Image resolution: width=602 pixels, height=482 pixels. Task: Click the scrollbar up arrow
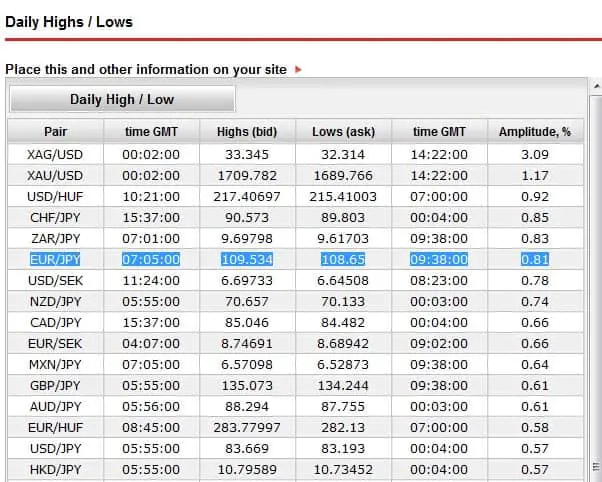597,86
